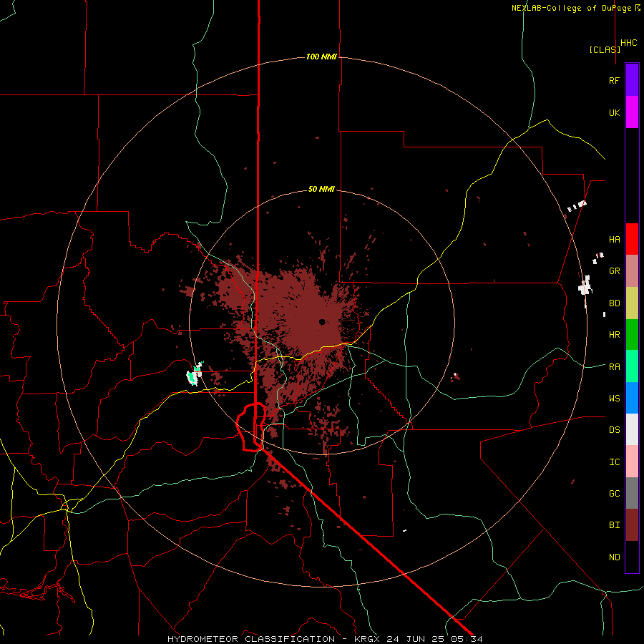This screenshot has height=644, width=644.
Task: Click the dusty pink GR color swatch
Action: [632, 271]
